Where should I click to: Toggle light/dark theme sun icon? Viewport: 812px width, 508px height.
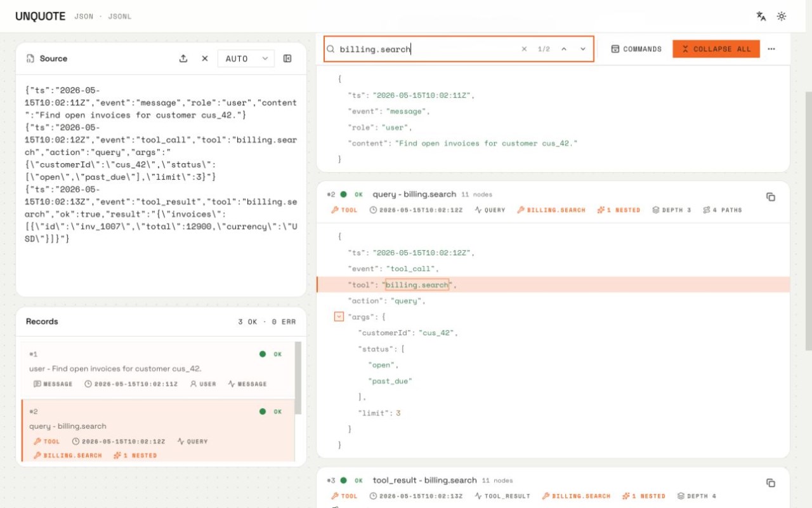[x=782, y=17]
